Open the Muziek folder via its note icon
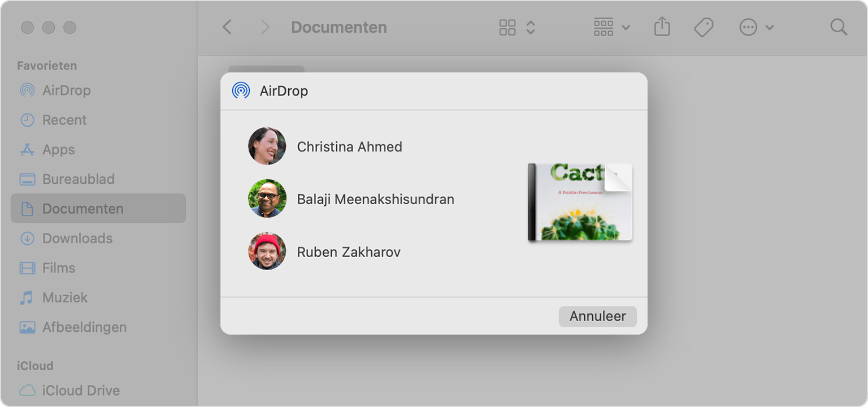The image size is (868, 407). click(x=27, y=297)
